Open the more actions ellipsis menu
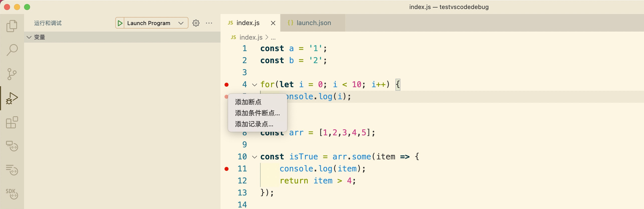 tap(209, 23)
